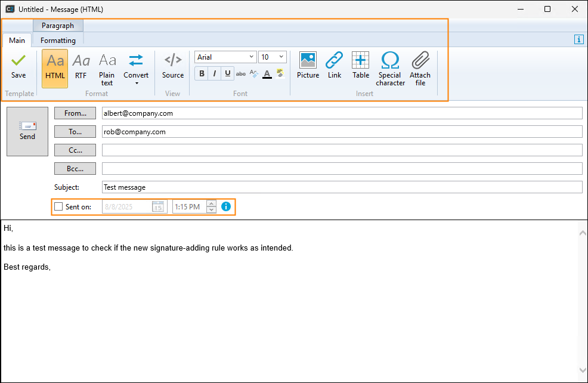Click the Send button
The height and width of the screenshot is (383, 588).
27,131
